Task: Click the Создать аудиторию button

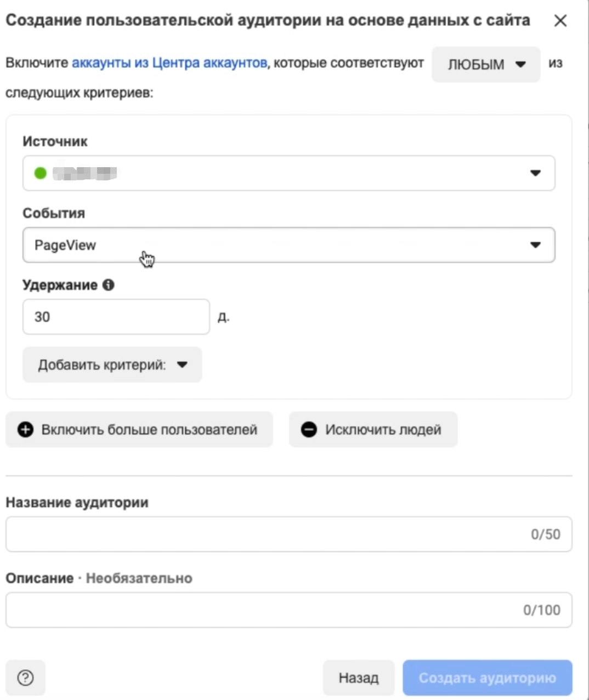Action: (488, 678)
